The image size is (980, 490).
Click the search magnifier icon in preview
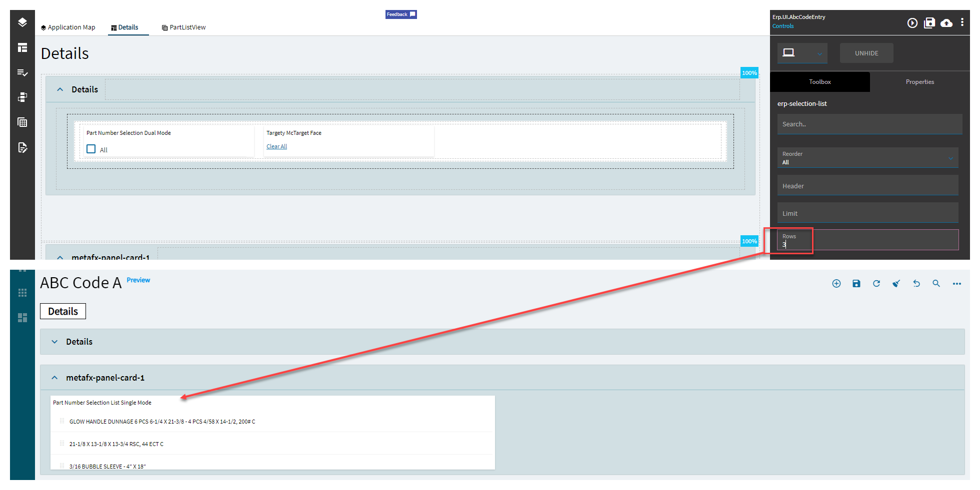pyautogui.click(x=936, y=284)
